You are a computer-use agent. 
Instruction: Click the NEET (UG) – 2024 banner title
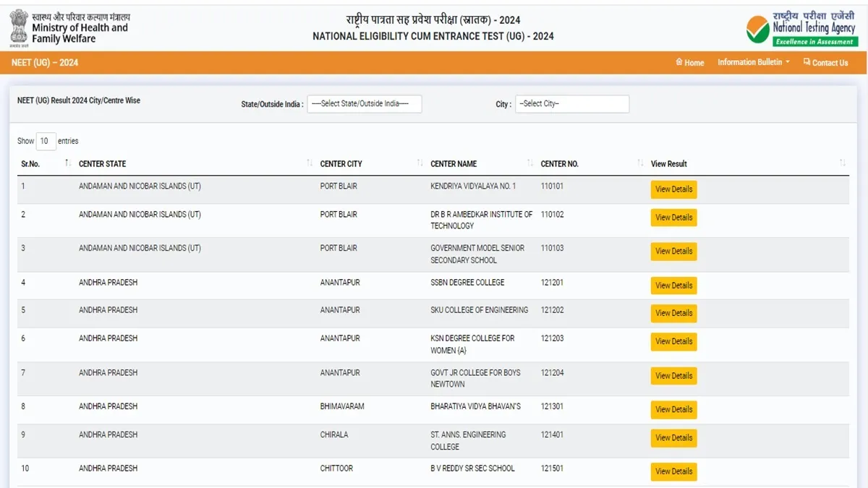[x=45, y=62]
